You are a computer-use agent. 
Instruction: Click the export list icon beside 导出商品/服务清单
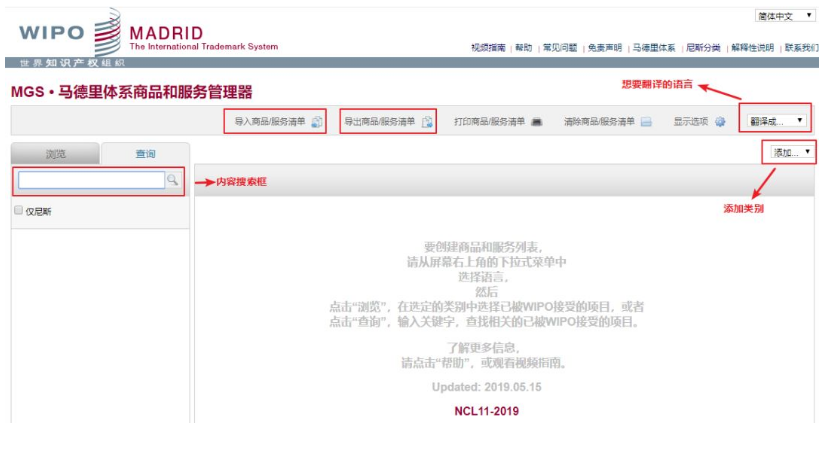tap(427, 122)
